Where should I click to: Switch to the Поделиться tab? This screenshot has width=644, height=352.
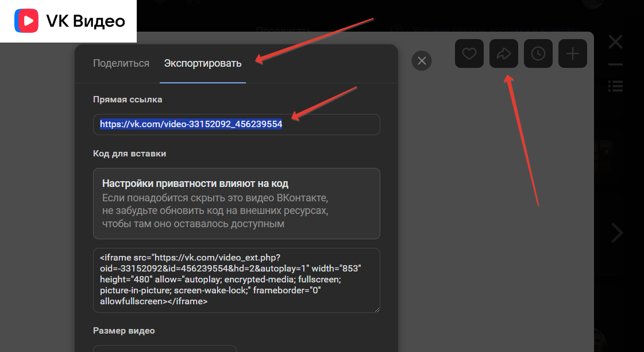click(121, 63)
